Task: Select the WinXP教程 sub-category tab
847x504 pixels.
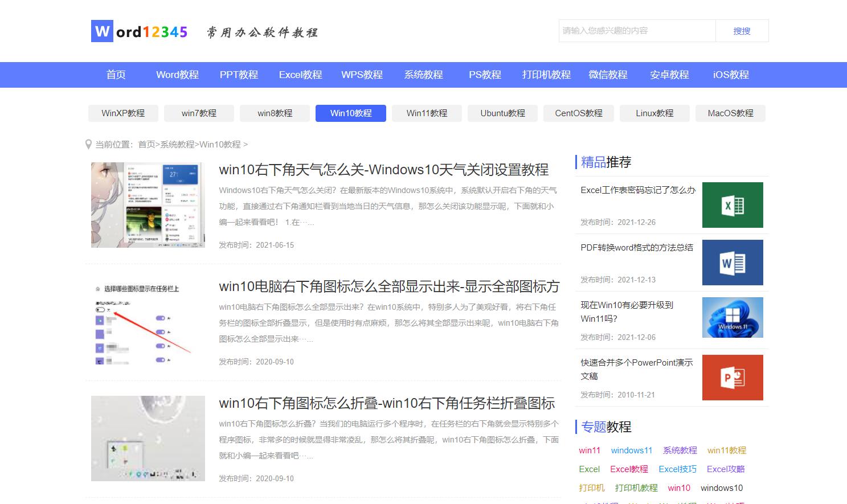Action: coord(123,113)
